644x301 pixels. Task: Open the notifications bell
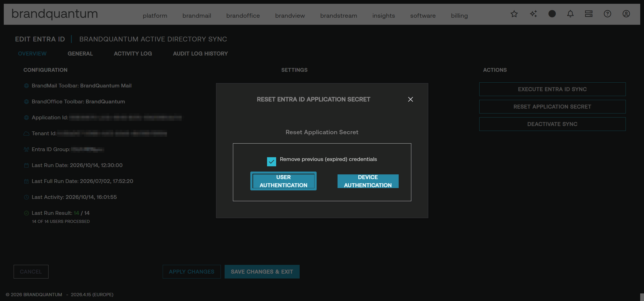click(x=570, y=14)
